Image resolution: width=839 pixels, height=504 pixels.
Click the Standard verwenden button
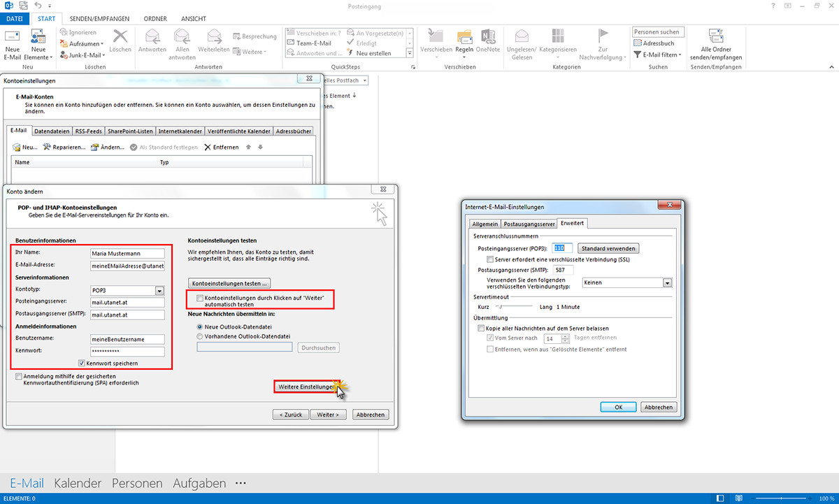[x=608, y=248]
